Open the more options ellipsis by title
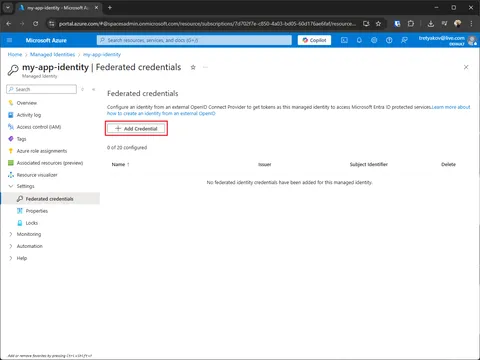This screenshot has height=360, width=480. [x=205, y=67]
